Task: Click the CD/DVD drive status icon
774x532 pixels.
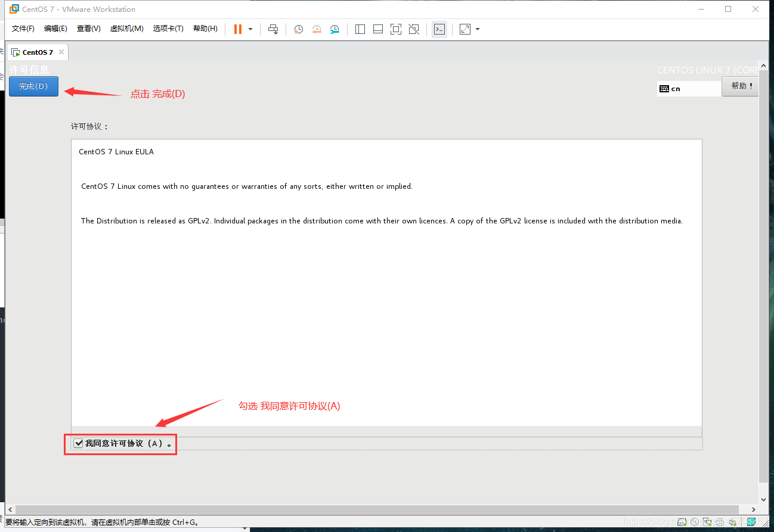Action: click(695, 522)
